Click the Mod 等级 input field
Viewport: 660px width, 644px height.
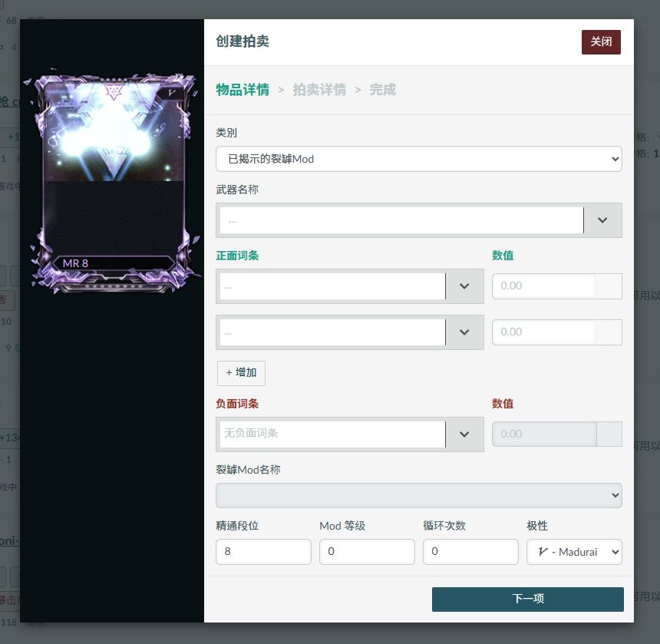367,551
